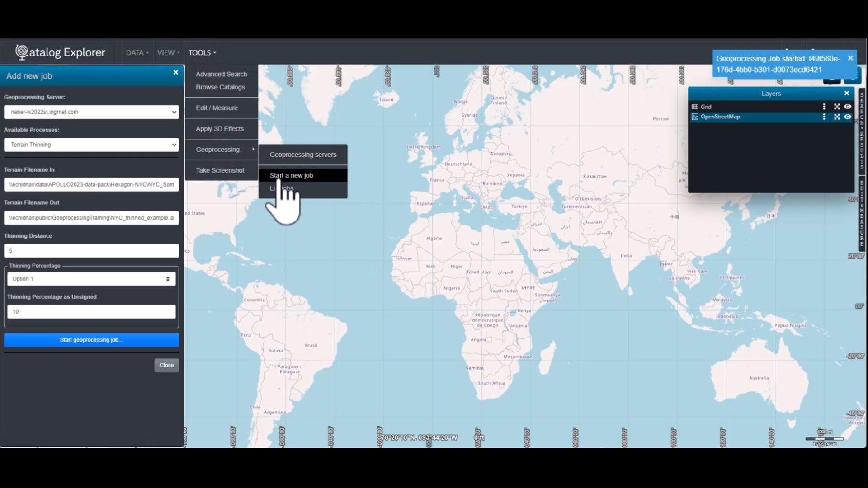Dismiss the Geoprocessing Job started notification
This screenshot has height=488, width=868.
coord(850,58)
